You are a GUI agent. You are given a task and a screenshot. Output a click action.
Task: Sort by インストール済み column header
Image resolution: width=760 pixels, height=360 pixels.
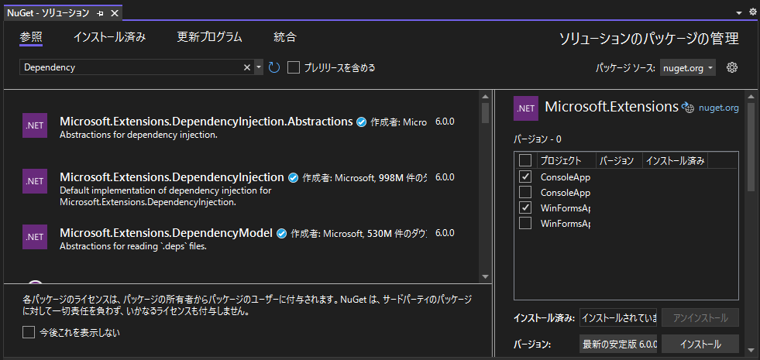[675, 160]
